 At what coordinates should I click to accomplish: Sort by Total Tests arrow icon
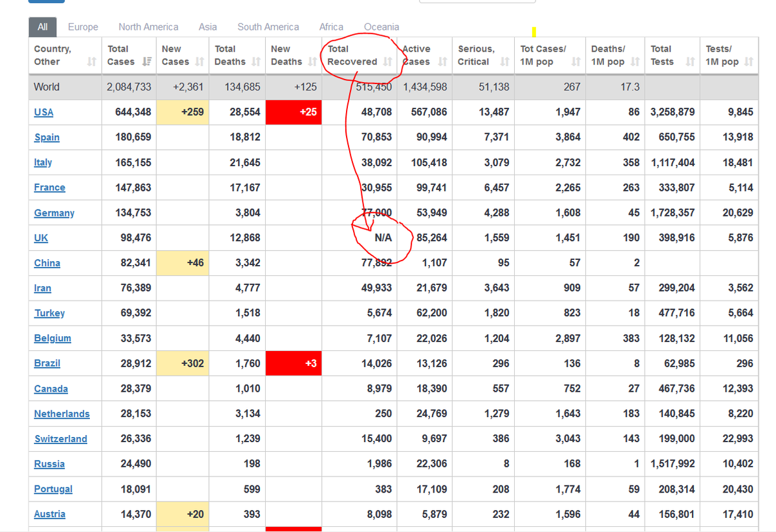point(690,62)
